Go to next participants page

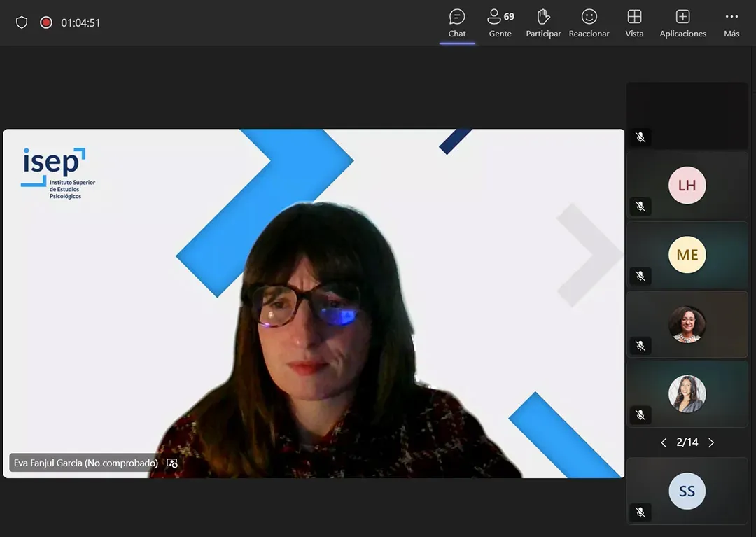(711, 442)
